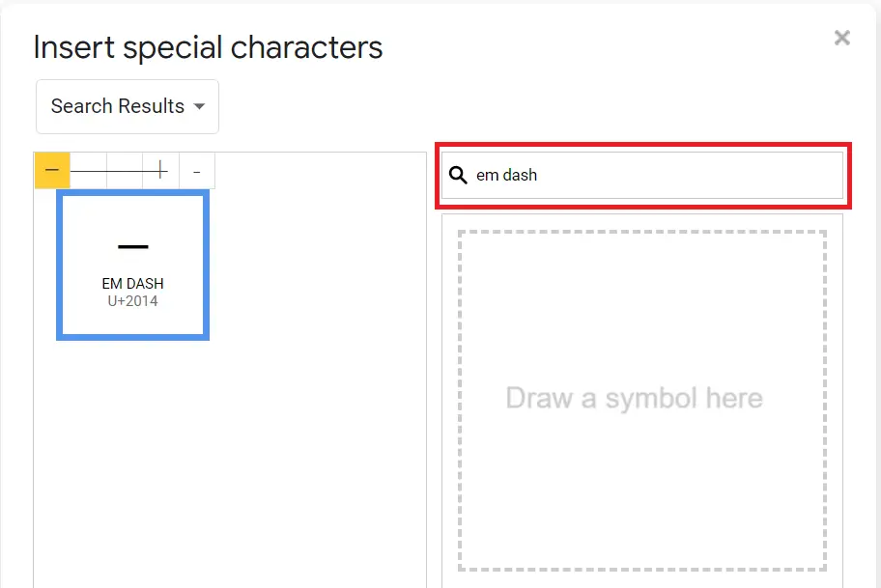Place cursor after 'em dash' search text
The height and width of the screenshot is (588, 881).
pyautogui.click(x=538, y=175)
